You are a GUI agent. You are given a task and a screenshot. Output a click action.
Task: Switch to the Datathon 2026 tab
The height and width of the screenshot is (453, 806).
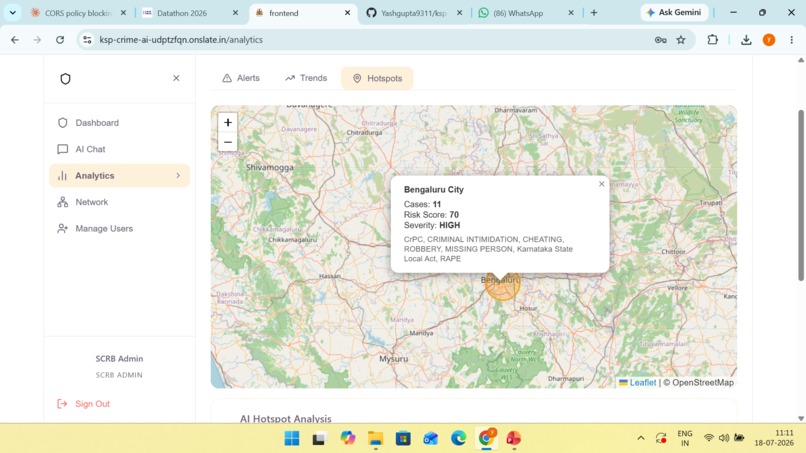tap(191, 13)
